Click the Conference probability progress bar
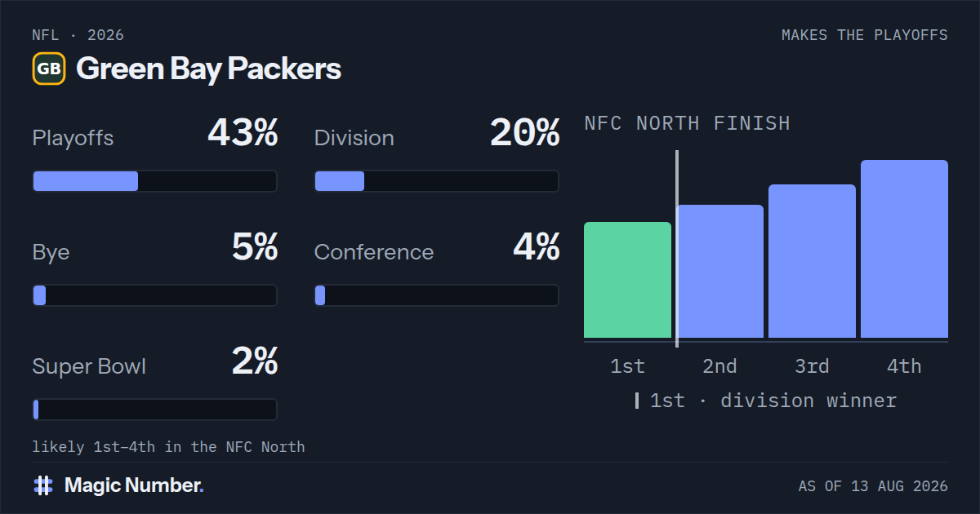The width and height of the screenshot is (980, 514). tap(436, 295)
